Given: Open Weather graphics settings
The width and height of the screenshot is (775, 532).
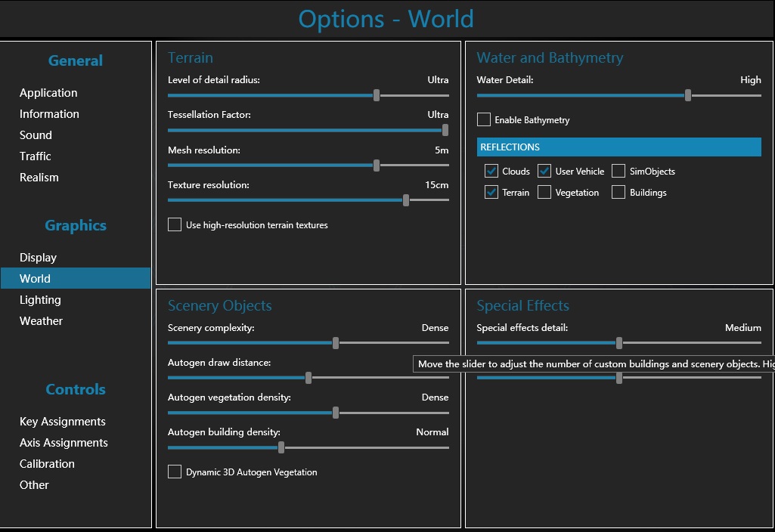Looking at the screenshot, I should click(41, 321).
